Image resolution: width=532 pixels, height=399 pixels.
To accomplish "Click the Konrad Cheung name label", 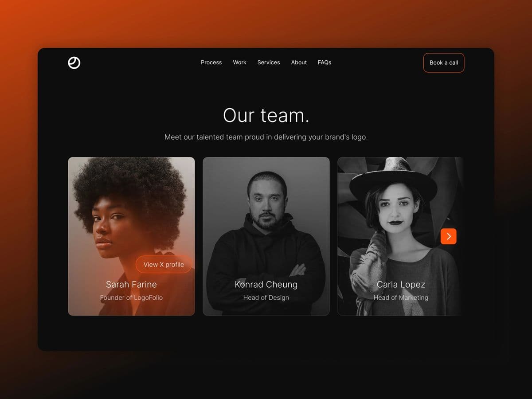I will (266, 285).
